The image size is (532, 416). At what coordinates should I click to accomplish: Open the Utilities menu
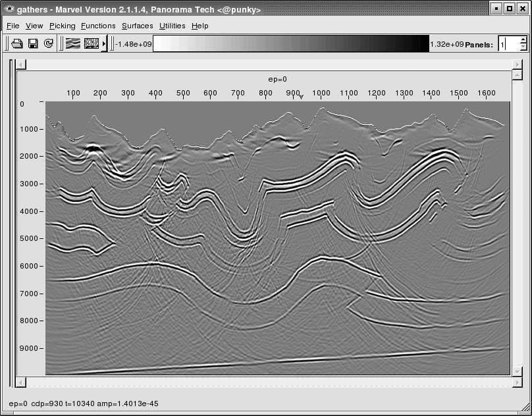[x=173, y=26]
